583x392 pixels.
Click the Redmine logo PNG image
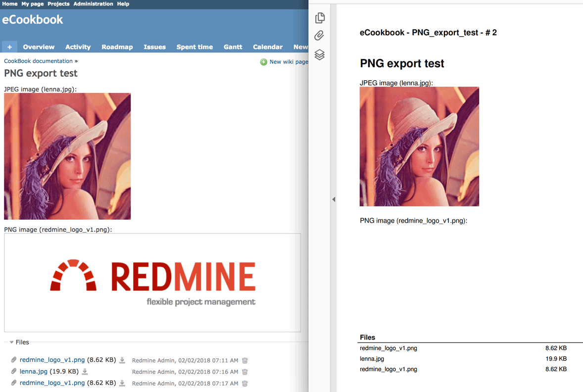click(152, 283)
